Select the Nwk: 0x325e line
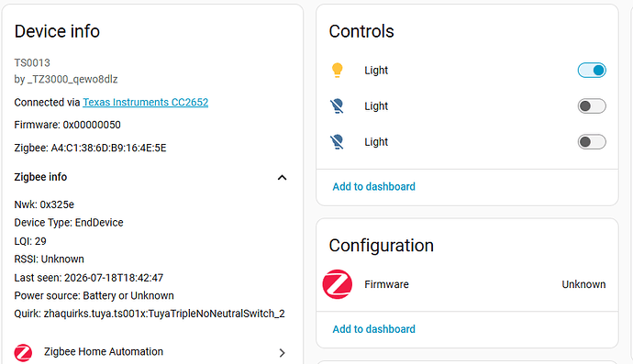 pos(44,204)
